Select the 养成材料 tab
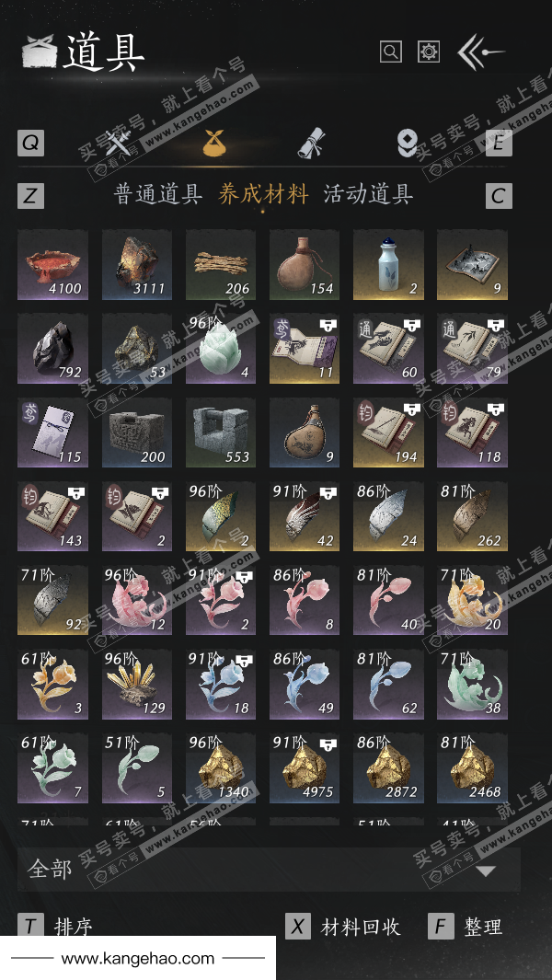Screen dimensions: 552x980 tap(263, 194)
